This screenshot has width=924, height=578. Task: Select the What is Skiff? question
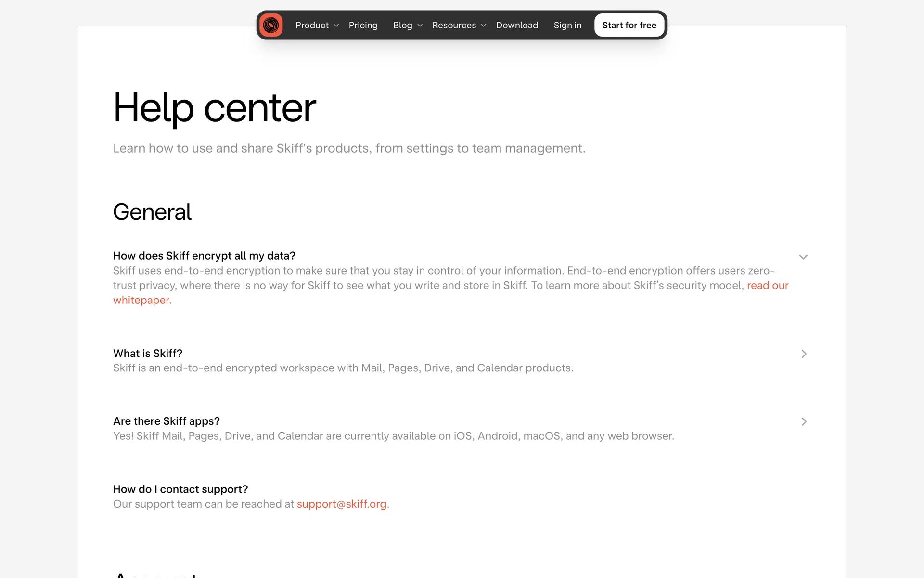[x=148, y=353]
